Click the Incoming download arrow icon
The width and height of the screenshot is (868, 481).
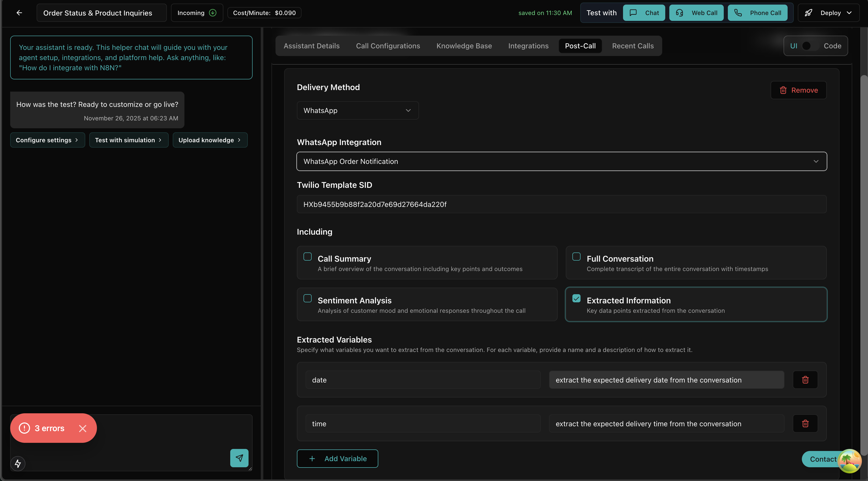point(213,13)
